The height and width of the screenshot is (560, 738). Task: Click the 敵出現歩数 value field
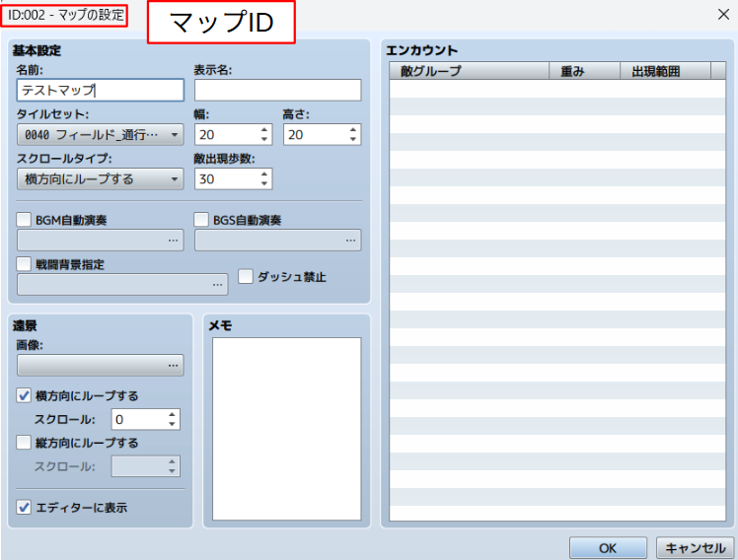[226, 179]
